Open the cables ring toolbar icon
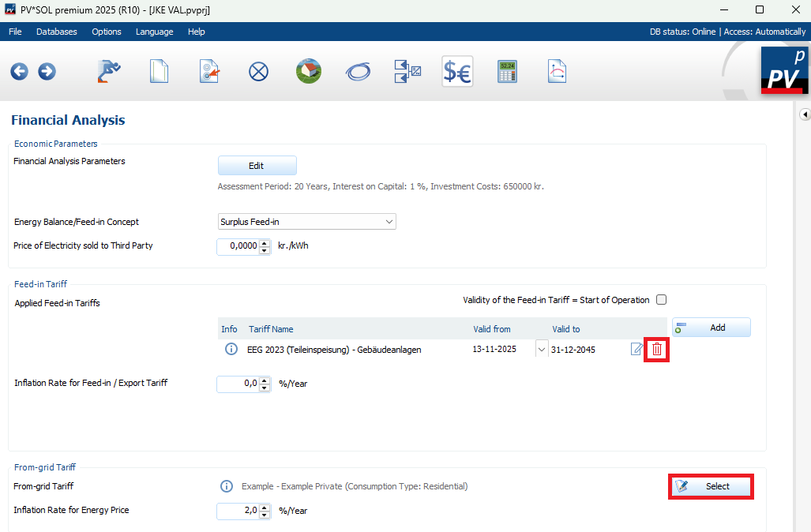The height and width of the screenshot is (532, 811). pos(358,72)
